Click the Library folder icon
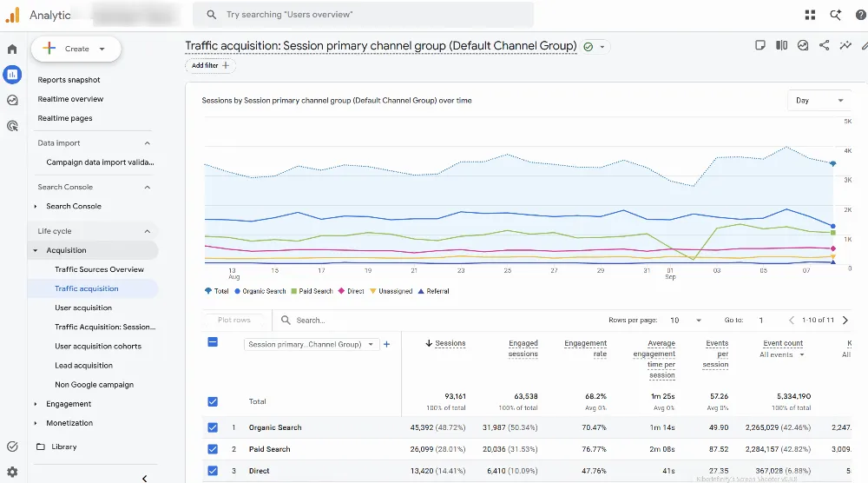This screenshot has width=868, height=483. [x=41, y=447]
